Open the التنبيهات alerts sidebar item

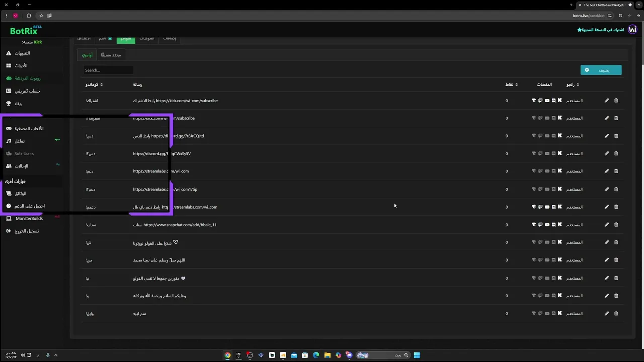tap(18, 53)
